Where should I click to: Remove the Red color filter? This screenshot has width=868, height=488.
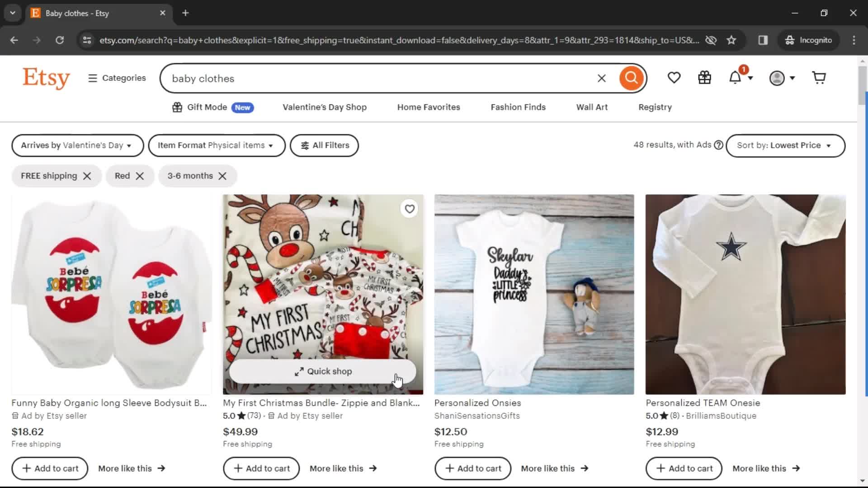tap(140, 176)
